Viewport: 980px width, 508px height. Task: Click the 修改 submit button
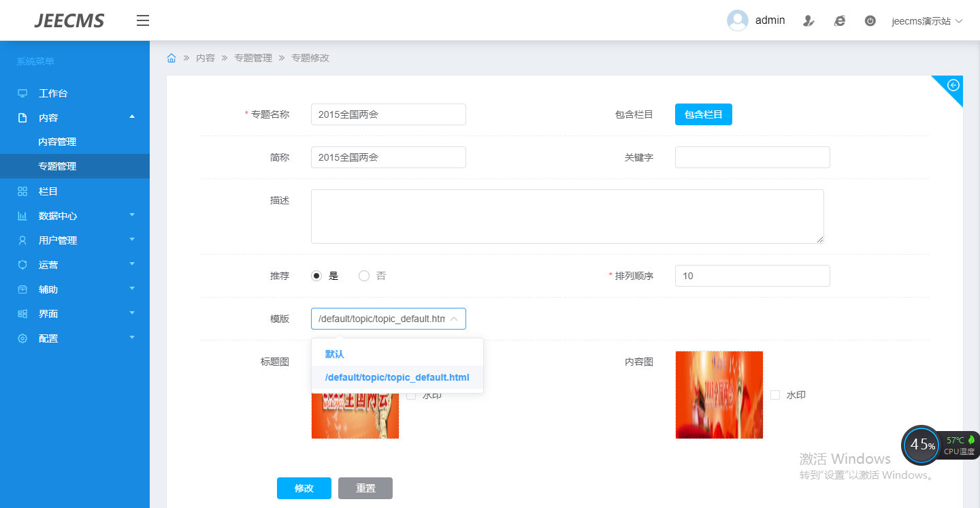(x=304, y=488)
